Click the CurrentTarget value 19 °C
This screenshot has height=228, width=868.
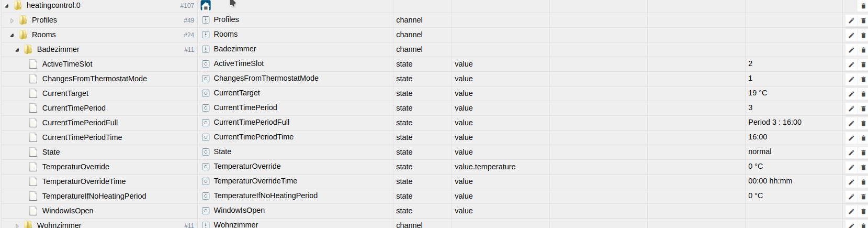758,93
